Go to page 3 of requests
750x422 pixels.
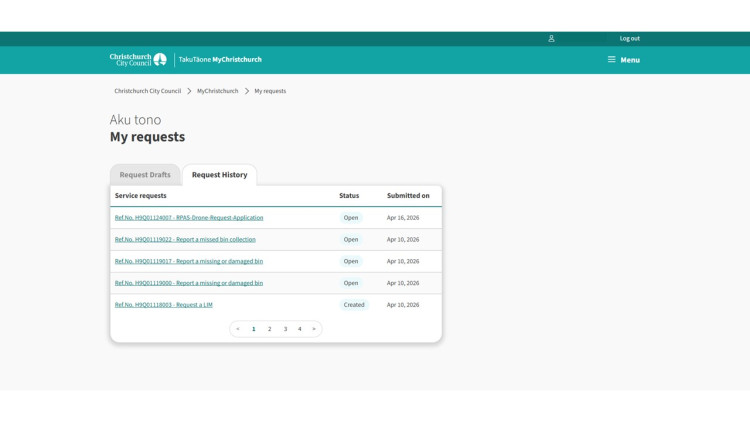pos(285,329)
